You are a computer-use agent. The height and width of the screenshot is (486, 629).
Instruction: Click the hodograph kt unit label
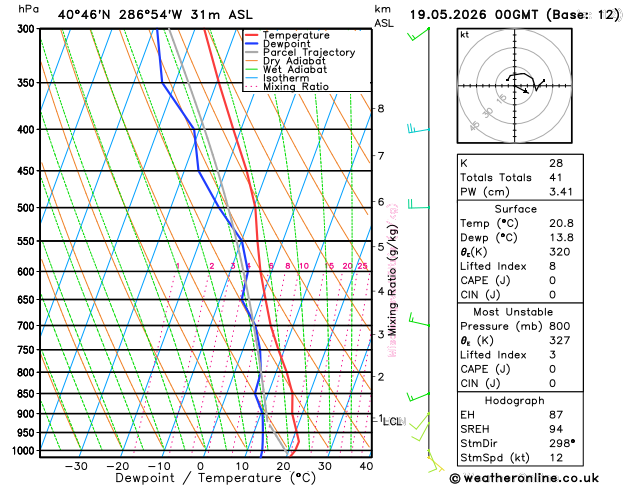click(x=465, y=35)
